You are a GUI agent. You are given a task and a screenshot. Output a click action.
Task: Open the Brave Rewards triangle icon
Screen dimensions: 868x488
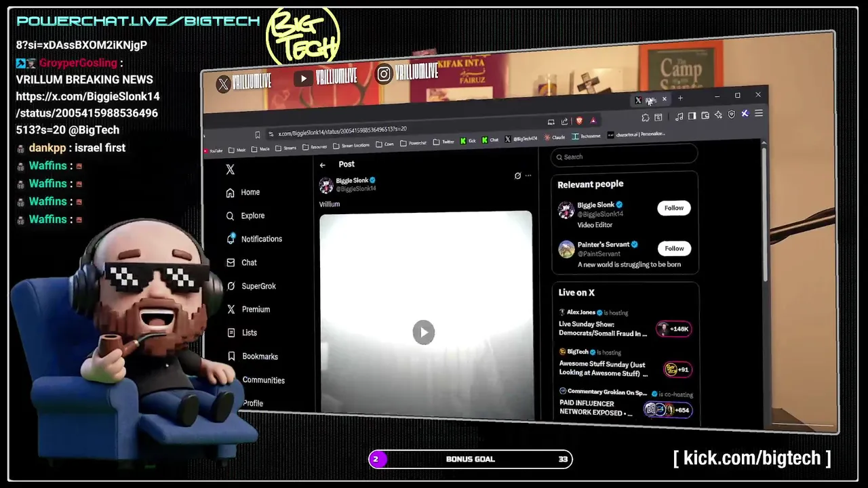[x=593, y=121]
